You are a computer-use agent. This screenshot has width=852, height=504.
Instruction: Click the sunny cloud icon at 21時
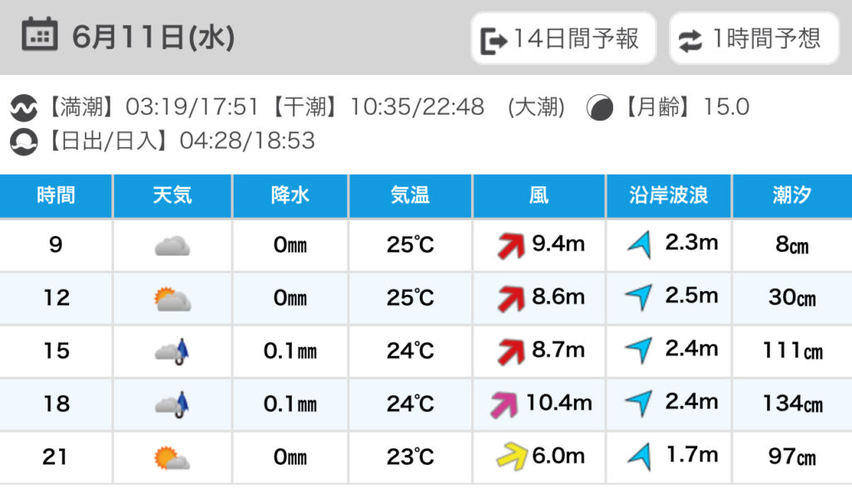pos(171,457)
